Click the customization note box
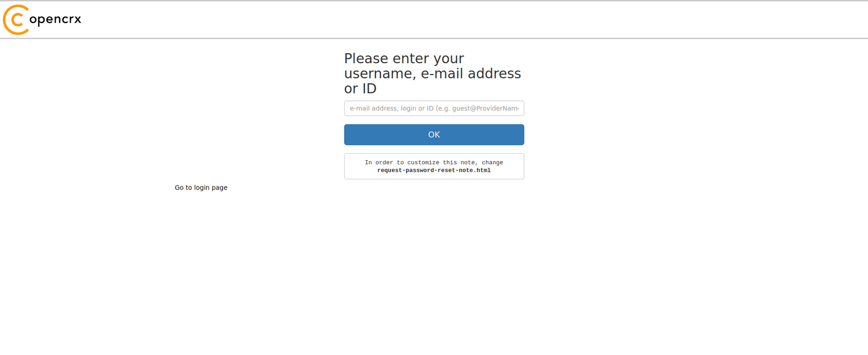Viewport: 868px width, 355px height. tap(434, 166)
